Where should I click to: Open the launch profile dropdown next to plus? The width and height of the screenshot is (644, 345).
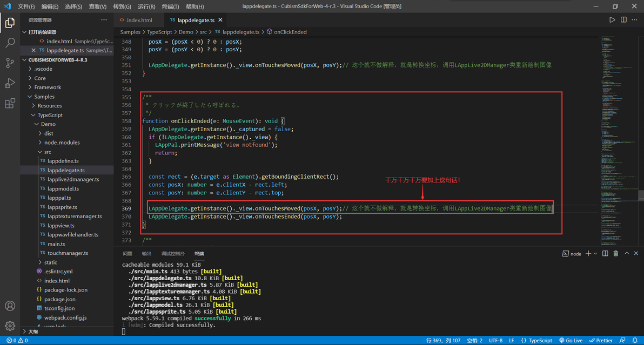[x=595, y=254]
